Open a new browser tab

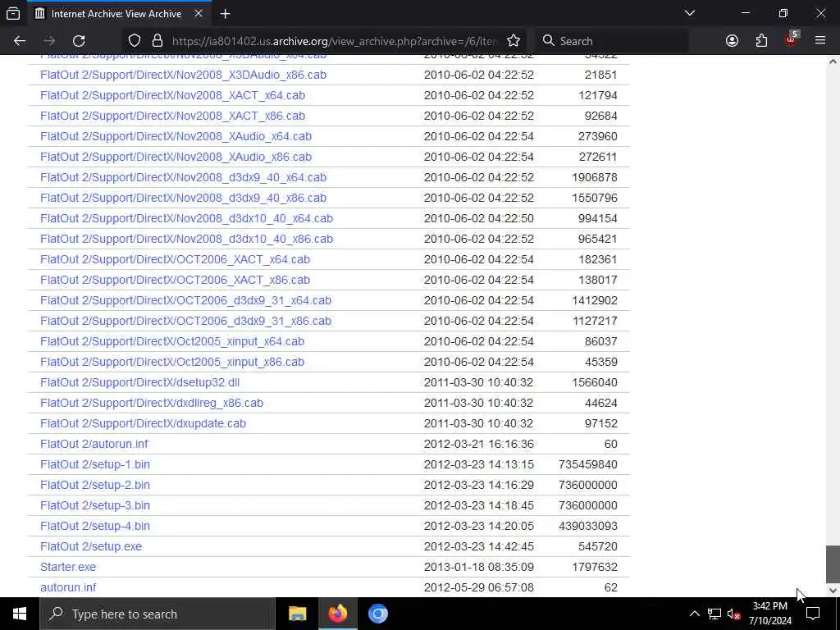point(225,14)
